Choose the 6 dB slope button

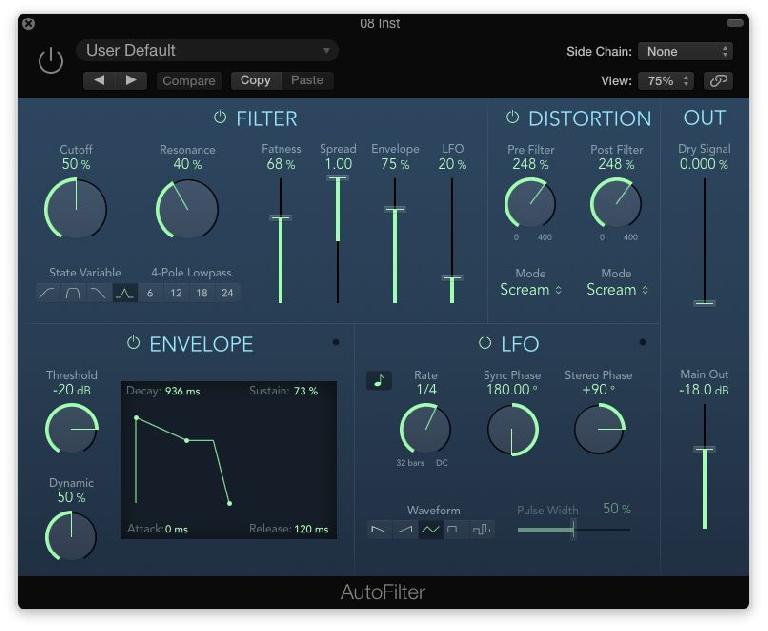(150, 293)
